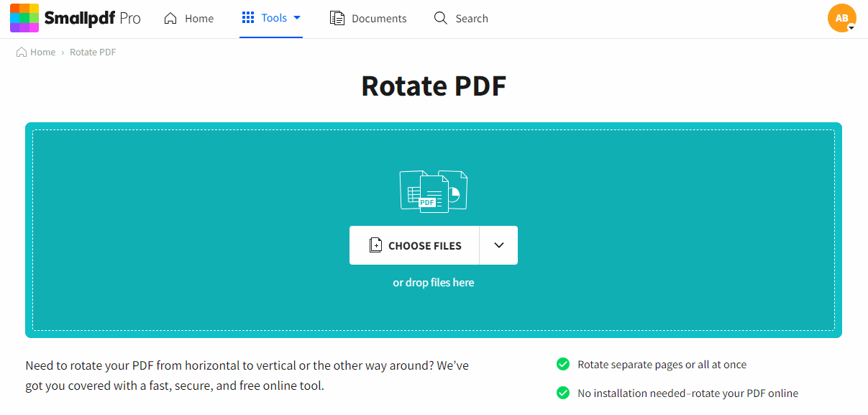Click the PDF file stack illustration

tap(434, 191)
